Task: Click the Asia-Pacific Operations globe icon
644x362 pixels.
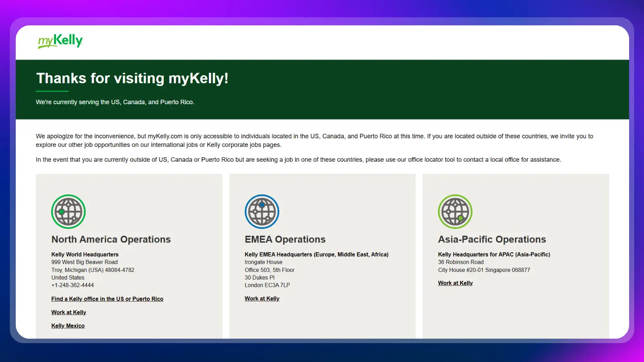Action: (x=455, y=212)
